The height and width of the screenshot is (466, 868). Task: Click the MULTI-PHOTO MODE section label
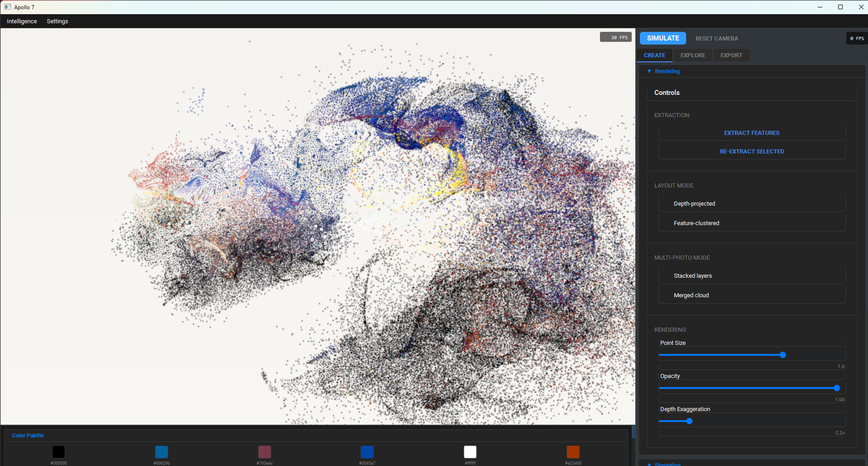(682, 258)
